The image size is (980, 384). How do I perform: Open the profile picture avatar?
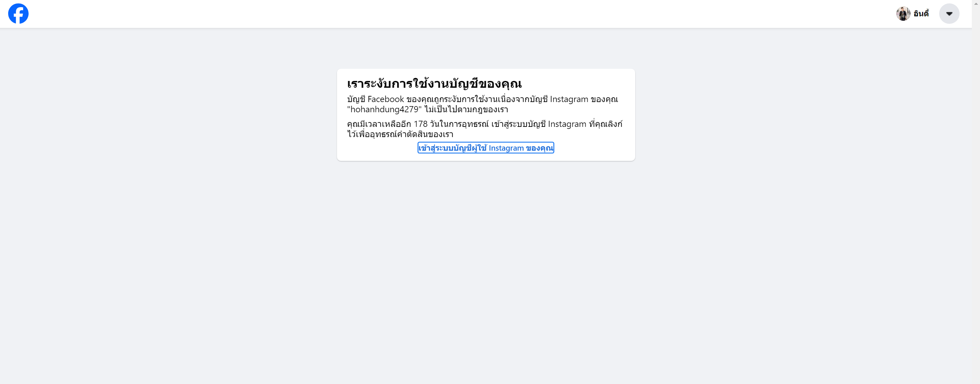click(903, 14)
